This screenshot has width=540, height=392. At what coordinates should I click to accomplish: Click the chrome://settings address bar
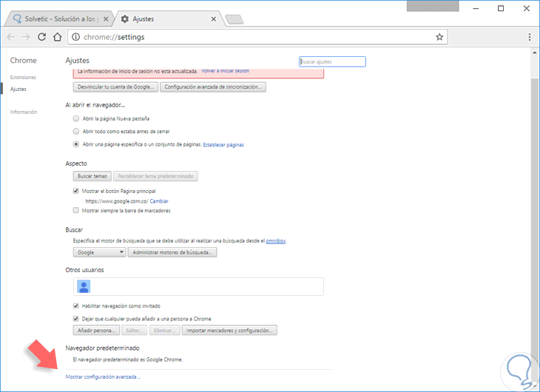pos(257,37)
